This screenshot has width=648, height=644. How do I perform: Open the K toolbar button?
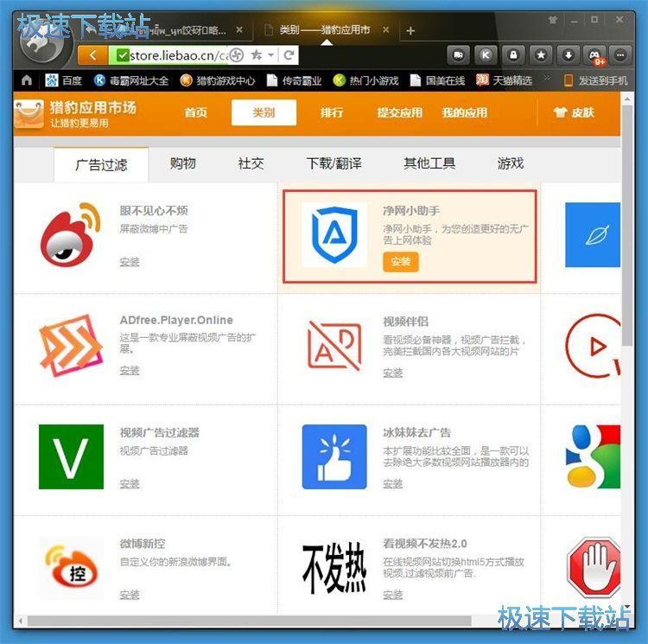point(486,55)
